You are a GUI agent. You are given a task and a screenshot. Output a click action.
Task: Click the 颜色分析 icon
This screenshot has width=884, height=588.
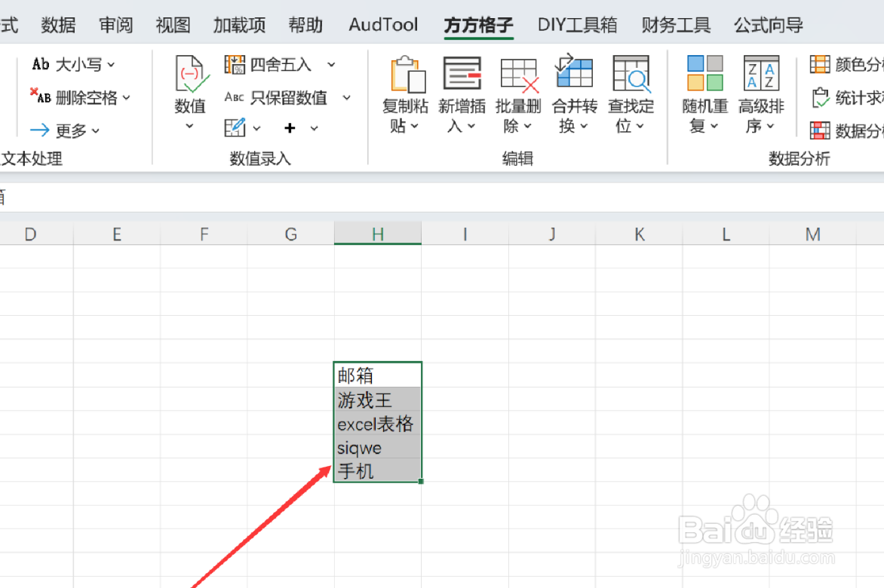tap(820, 65)
